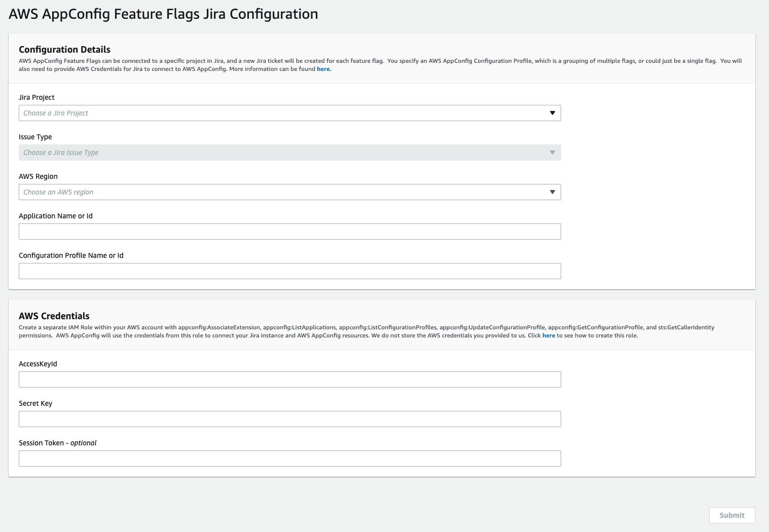Open the disabled Jira Issue Type dropdown
This screenshot has width=769, height=532.
(289, 153)
